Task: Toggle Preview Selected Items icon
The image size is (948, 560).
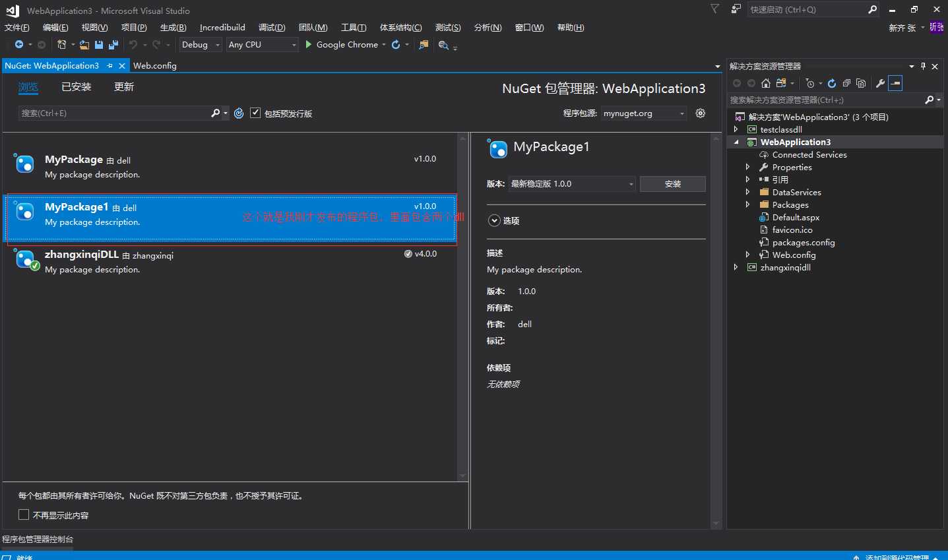Action: (895, 83)
